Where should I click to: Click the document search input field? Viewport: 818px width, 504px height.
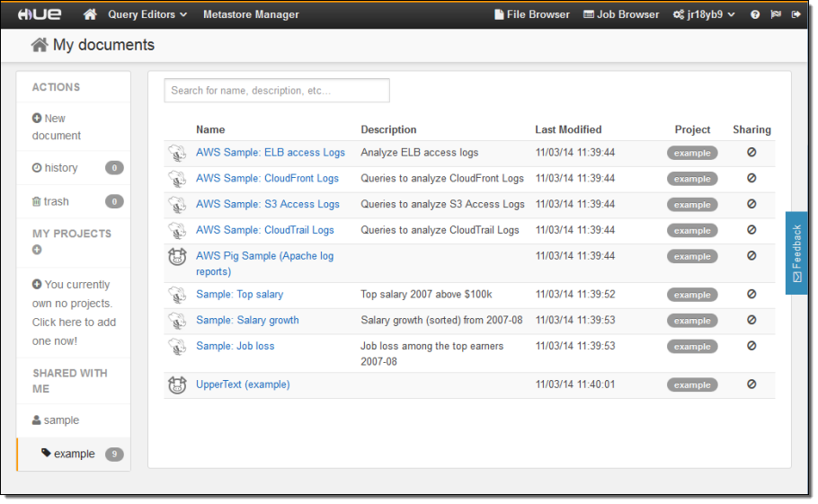pos(277,91)
